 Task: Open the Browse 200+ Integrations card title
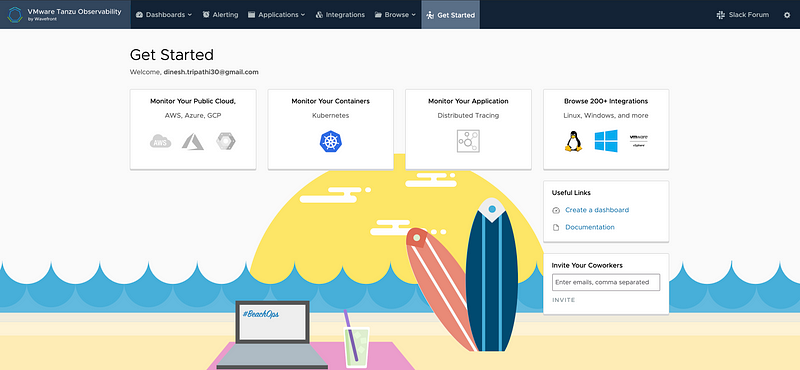606,101
